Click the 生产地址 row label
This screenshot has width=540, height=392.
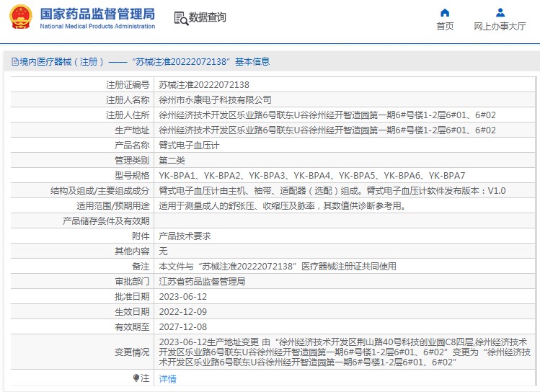[x=132, y=130]
